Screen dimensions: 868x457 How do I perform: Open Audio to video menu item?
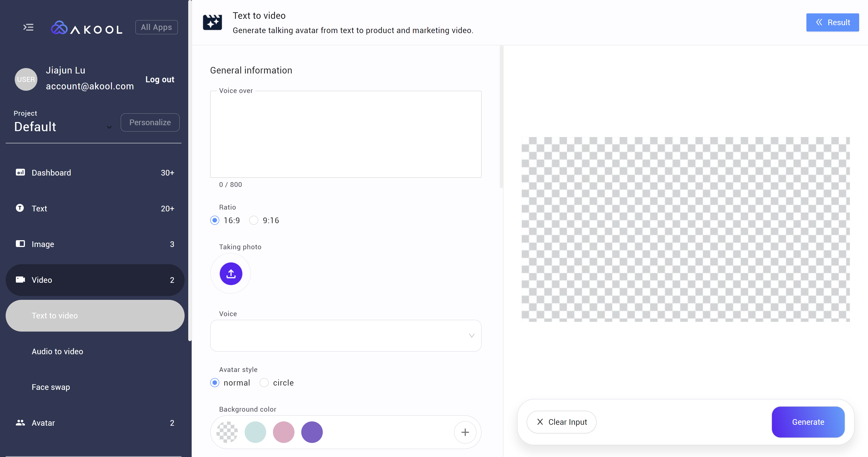pyautogui.click(x=57, y=351)
